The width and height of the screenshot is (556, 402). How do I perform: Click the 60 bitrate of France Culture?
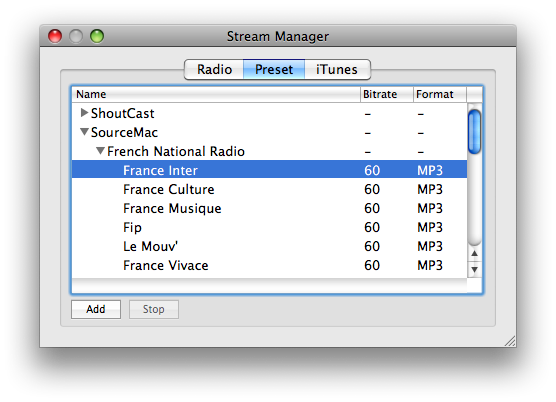click(372, 189)
